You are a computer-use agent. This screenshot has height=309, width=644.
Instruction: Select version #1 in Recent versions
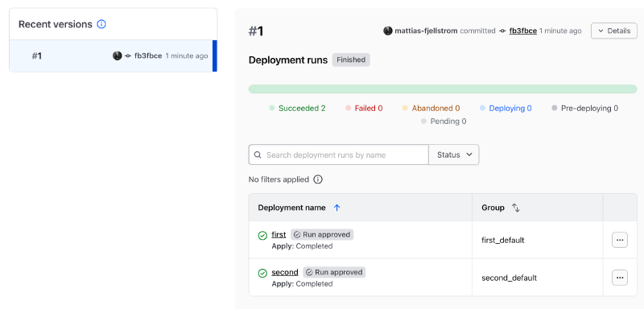[x=113, y=56]
